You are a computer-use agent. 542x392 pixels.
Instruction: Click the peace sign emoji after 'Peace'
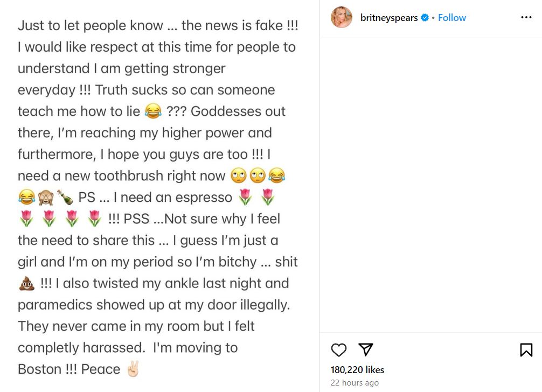[x=133, y=370]
